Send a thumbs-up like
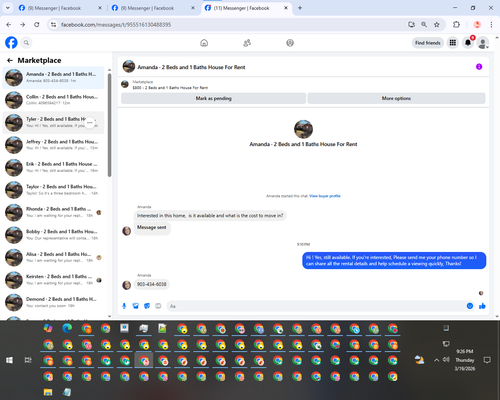Viewport: 500px width, 400px height. tap(482, 306)
